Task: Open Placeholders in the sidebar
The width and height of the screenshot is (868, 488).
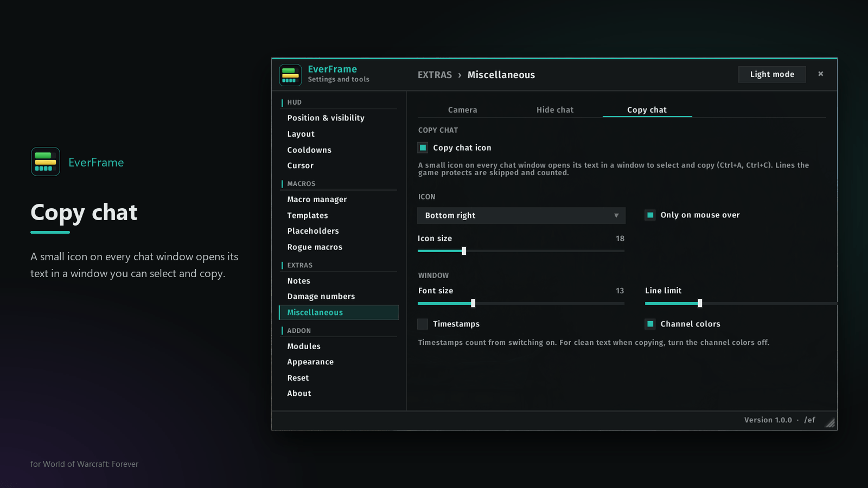Action: (x=338, y=231)
